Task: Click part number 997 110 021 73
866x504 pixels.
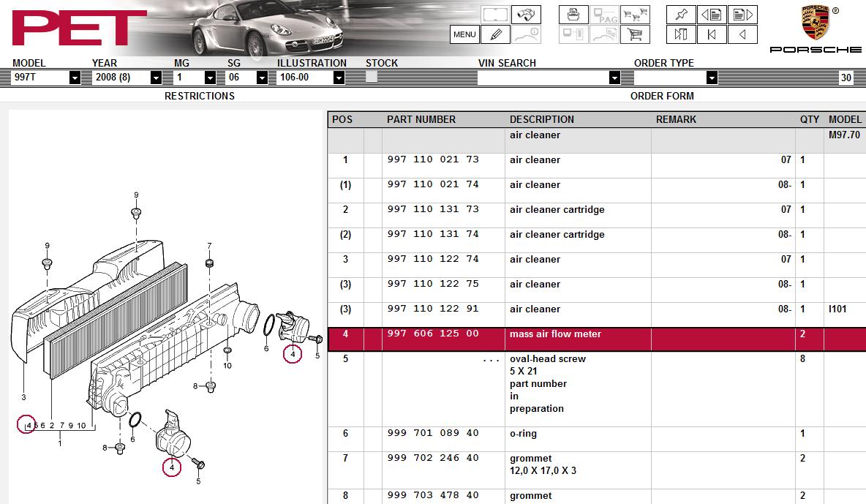Action: click(x=433, y=159)
